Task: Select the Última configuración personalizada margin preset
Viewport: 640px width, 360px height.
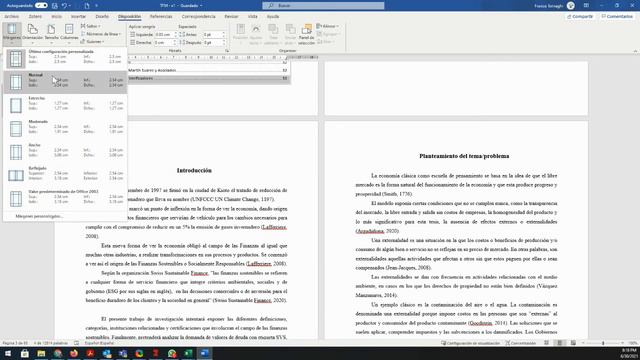Action: 65,59
